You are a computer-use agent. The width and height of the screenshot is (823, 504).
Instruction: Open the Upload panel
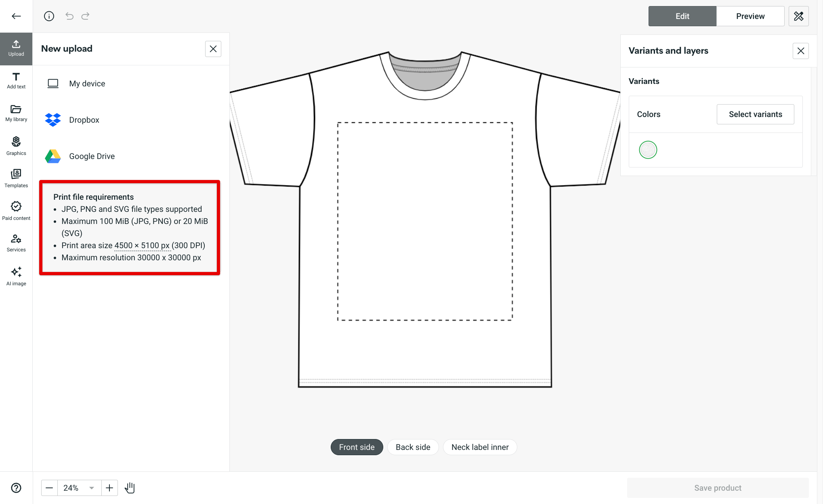[x=16, y=48]
